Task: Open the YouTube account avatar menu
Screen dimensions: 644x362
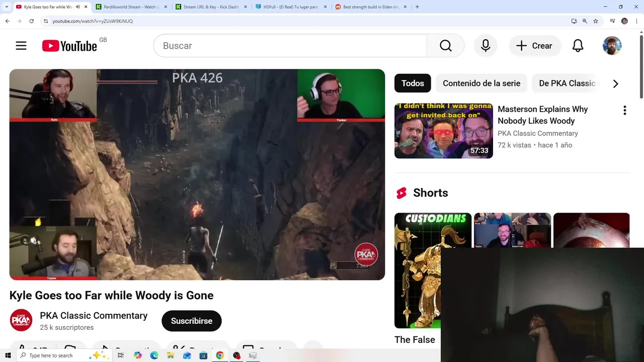Action: point(612,46)
